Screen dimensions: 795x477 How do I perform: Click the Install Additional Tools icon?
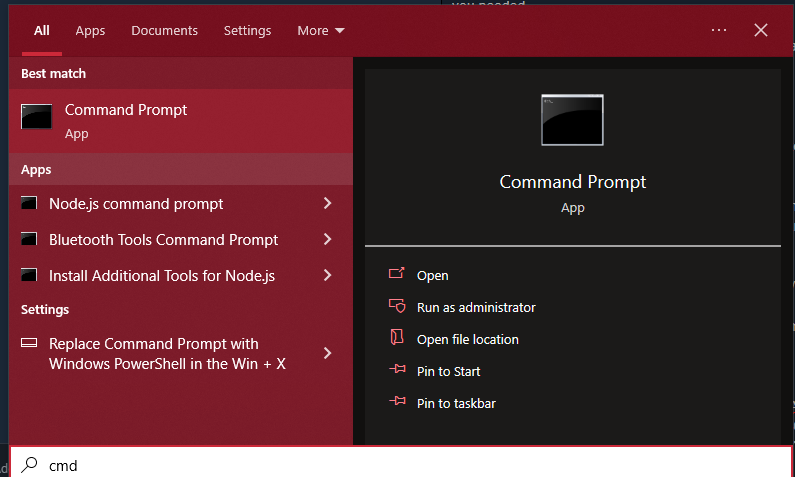tap(29, 276)
